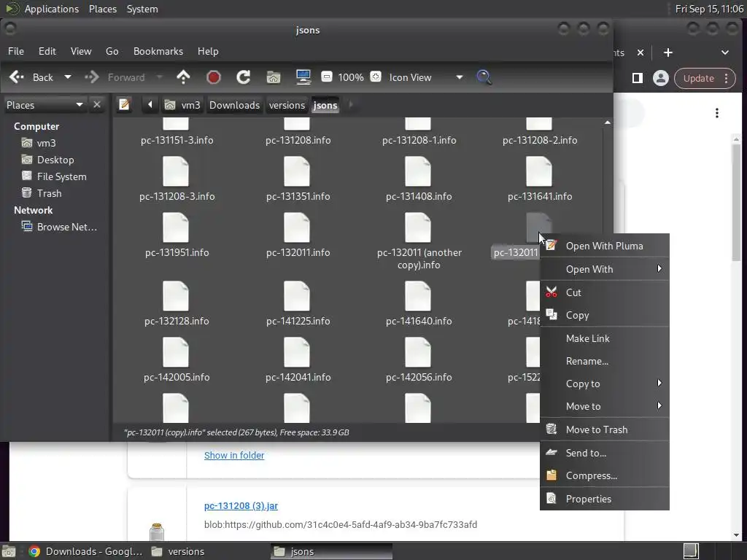
Task: Open the Icon View mode dropdown
Action: (426, 77)
